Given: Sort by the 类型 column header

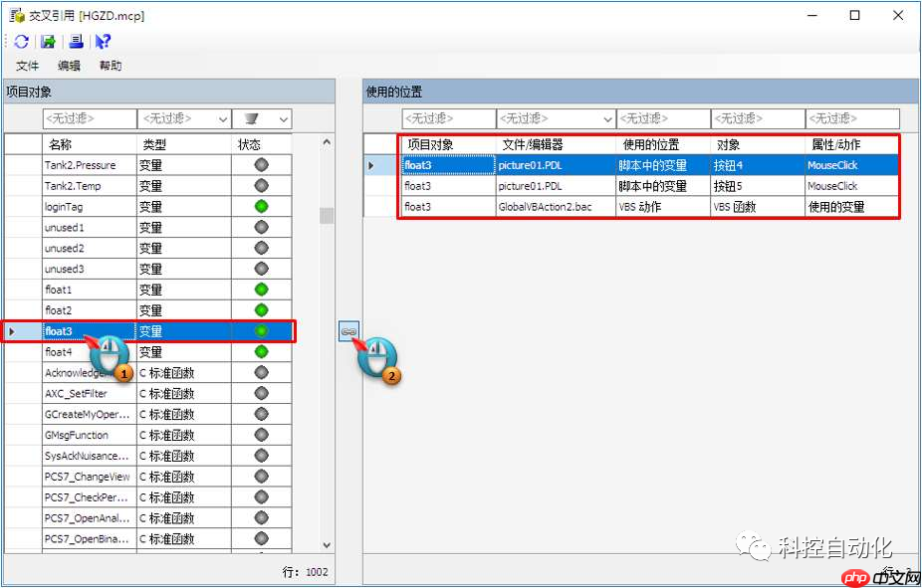Looking at the screenshot, I should [x=184, y=144].
